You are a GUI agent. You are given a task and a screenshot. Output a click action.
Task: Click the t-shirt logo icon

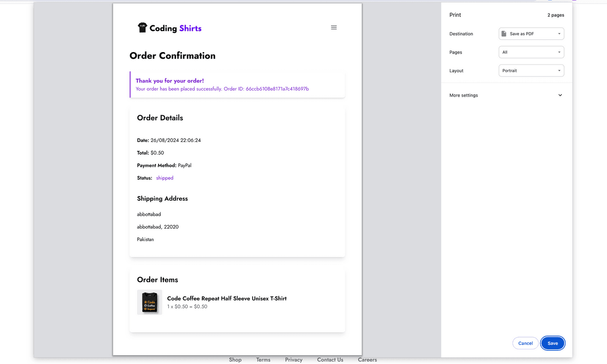pos(142,28)
